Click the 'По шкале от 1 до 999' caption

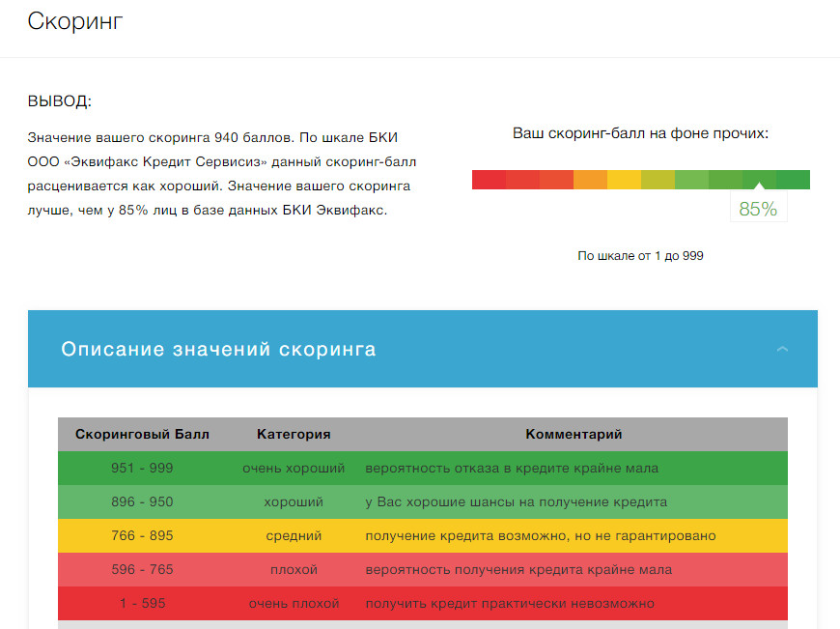[x=640, y=256]
